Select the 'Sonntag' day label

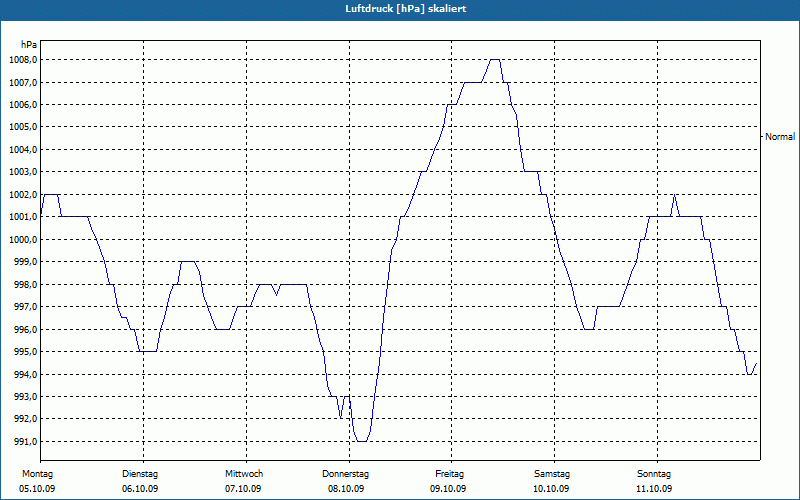(x=654, y=474)
